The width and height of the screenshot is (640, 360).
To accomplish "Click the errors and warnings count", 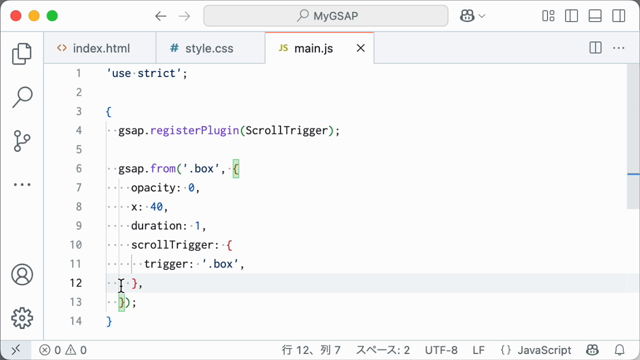I will coord(62,350).
